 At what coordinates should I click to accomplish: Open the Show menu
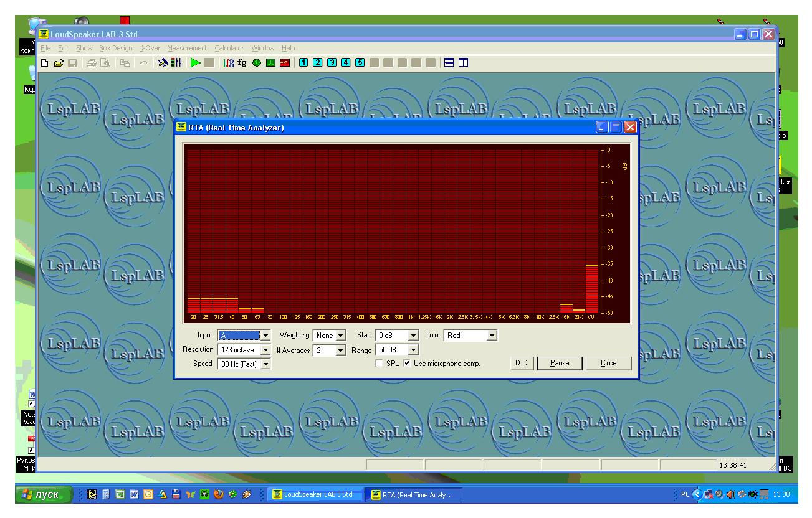pyautogui.click(x=84, y=48)
